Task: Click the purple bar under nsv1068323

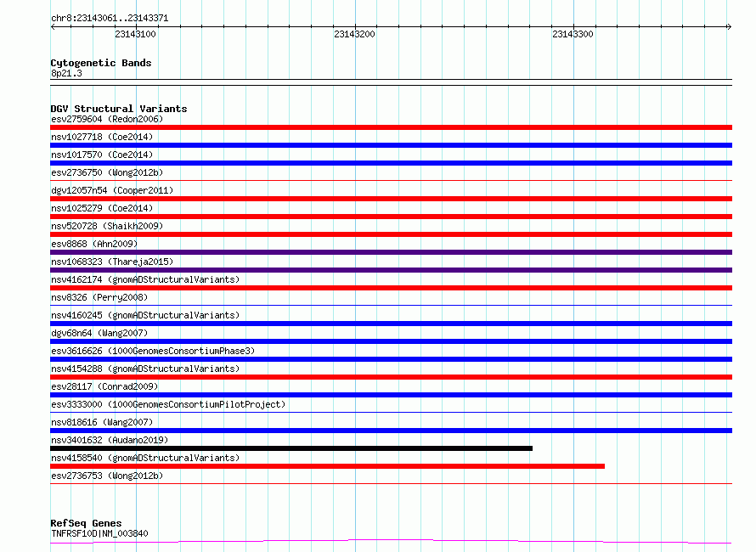Action: click(x=391, y=270)
